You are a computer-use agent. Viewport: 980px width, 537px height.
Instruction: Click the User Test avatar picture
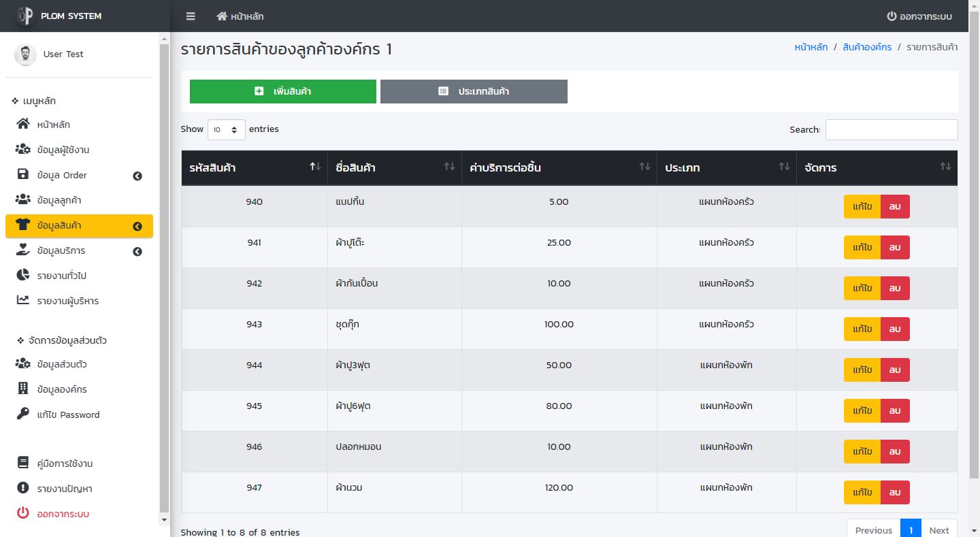(x=25, y=54)
